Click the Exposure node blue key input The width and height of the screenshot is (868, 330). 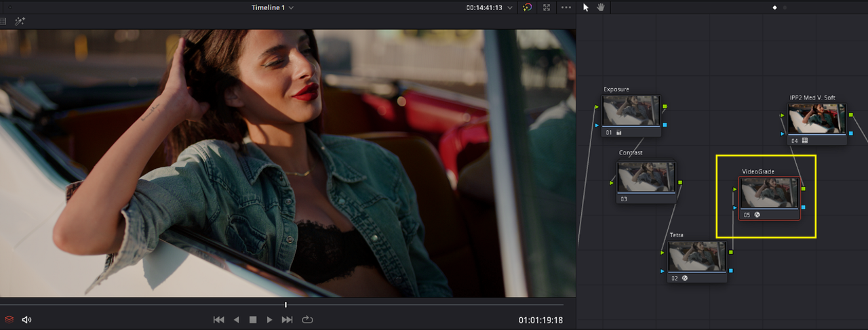pyautogui.click(x=597, y=125)
